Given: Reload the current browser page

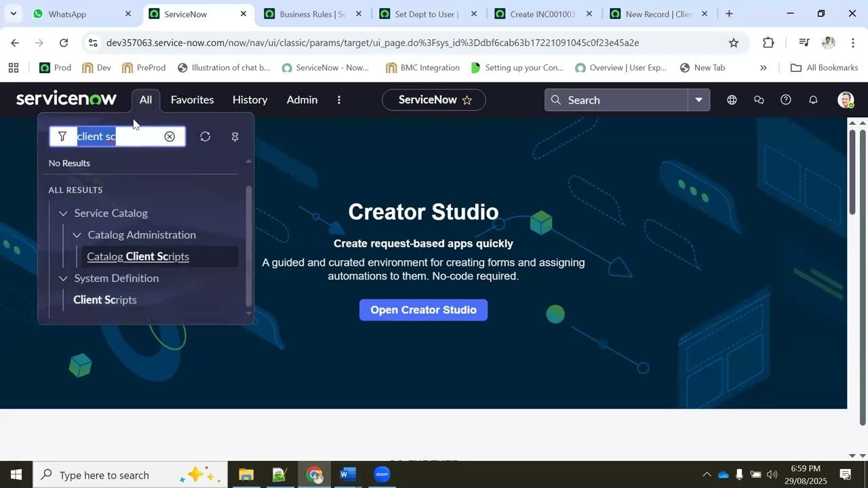Looking at the screenshot, I should [x=64, y=43].
